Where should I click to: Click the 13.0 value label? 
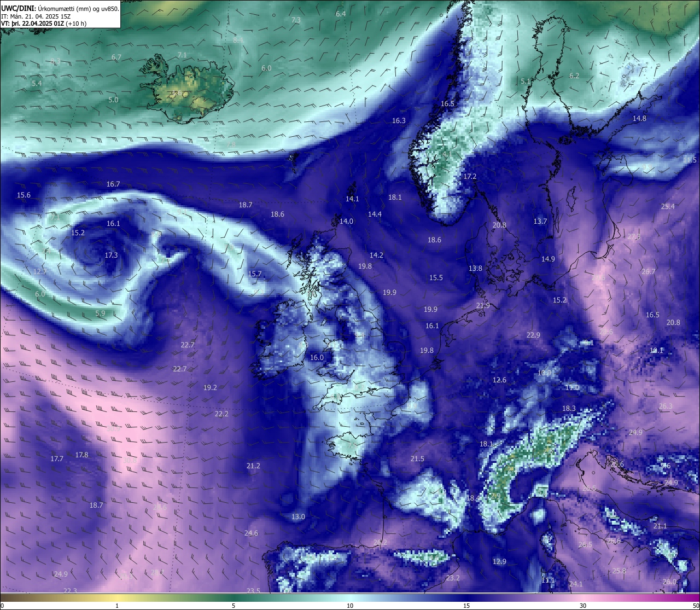click(298, 516)
